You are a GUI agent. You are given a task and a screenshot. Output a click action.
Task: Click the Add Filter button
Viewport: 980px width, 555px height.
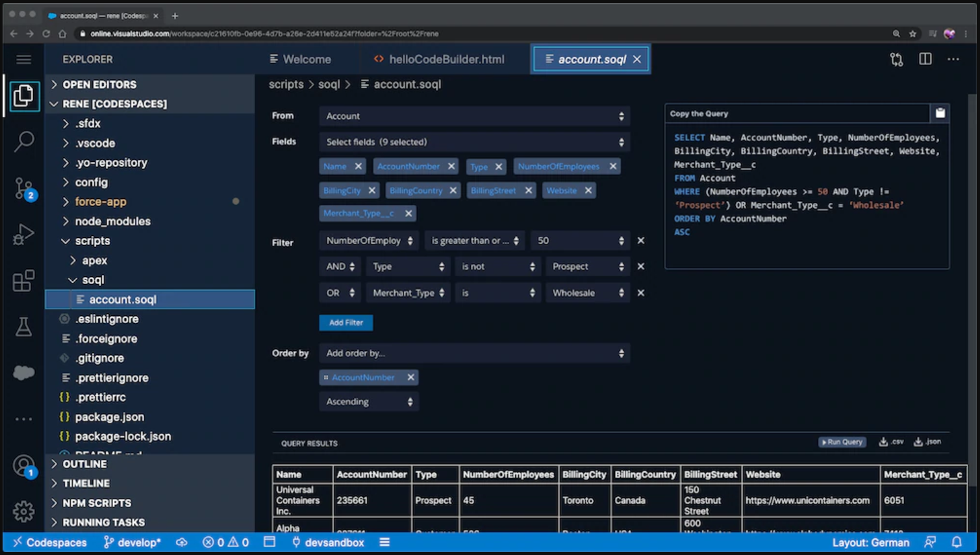346,322
